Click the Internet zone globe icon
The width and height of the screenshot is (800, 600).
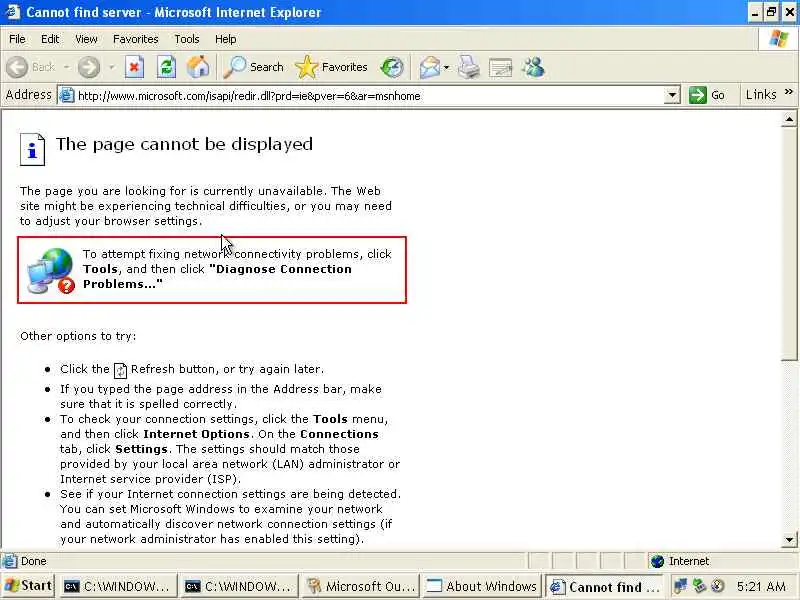658,561
